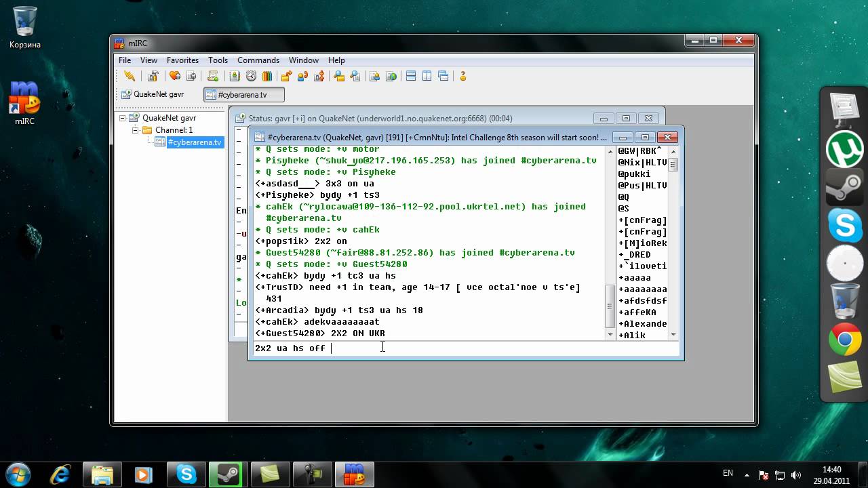This screenshot has height=488, width=868.
Task: Select nickname @pukki in the list
Action: point(634,174)
